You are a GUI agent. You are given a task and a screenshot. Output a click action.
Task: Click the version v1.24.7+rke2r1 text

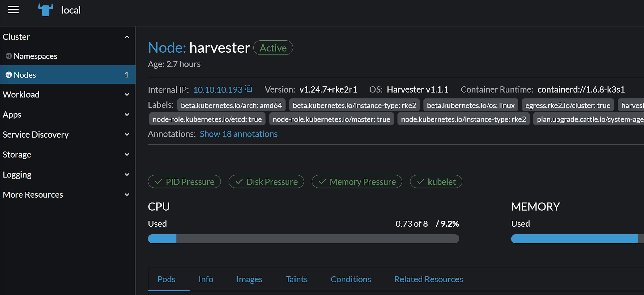coord(328,90)
